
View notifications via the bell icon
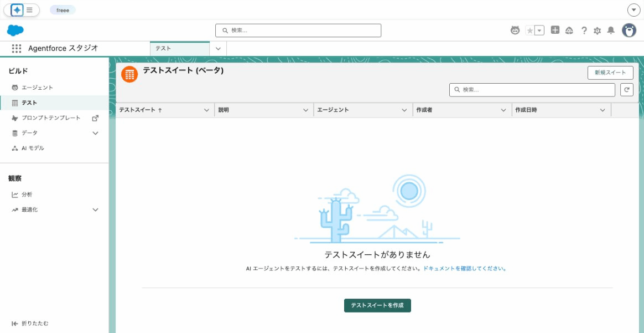[x=610, y=30]
